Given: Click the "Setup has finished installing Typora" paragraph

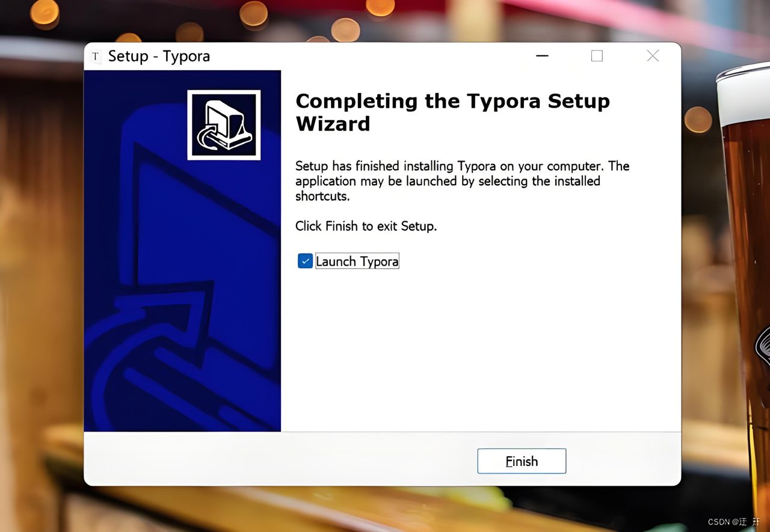Looking at the screenshot, I should [462, 181].
